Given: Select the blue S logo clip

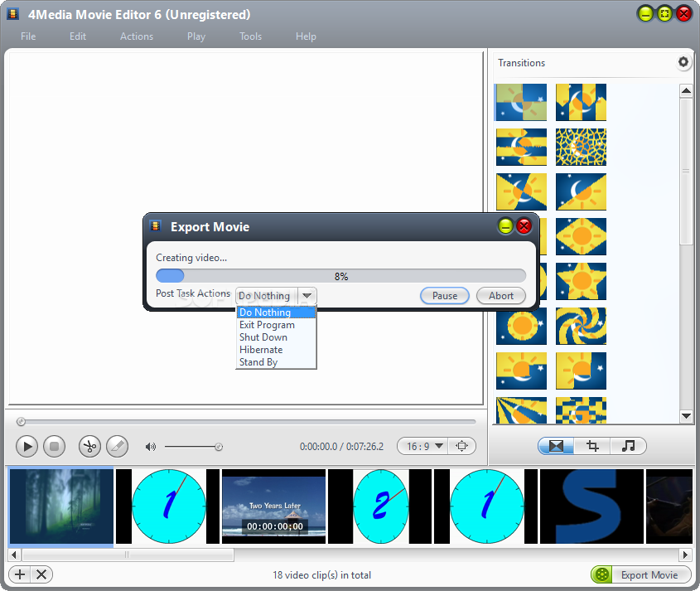Looking at the screenshot, I should 591,506.
